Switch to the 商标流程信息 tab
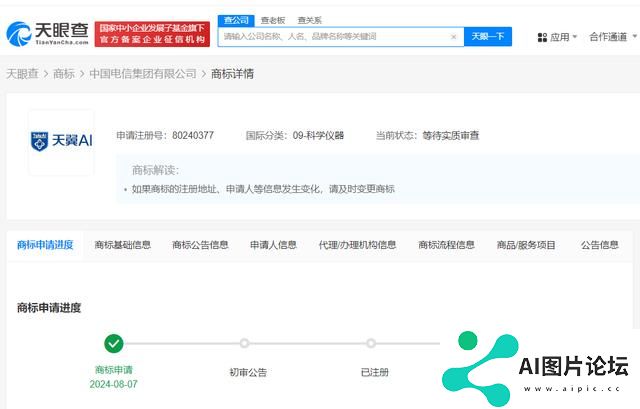This screenshot has width=640, height=409. click(446, 245)
